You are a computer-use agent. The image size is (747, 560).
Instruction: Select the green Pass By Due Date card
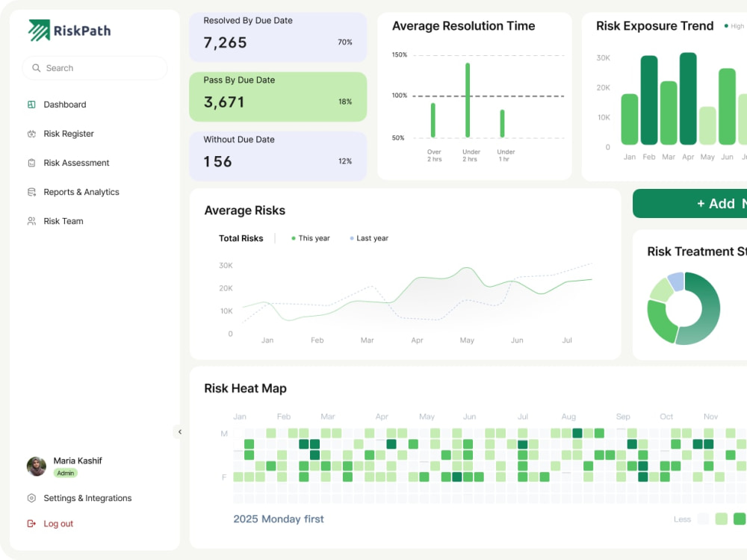(278, 96)
